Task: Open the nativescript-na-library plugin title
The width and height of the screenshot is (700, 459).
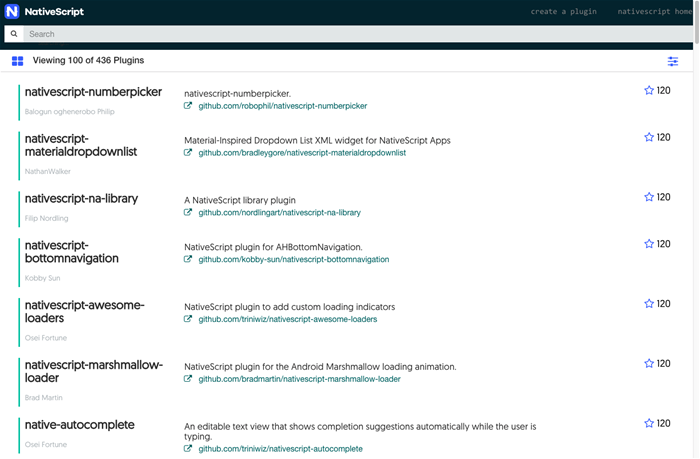Action: (81, 199)
